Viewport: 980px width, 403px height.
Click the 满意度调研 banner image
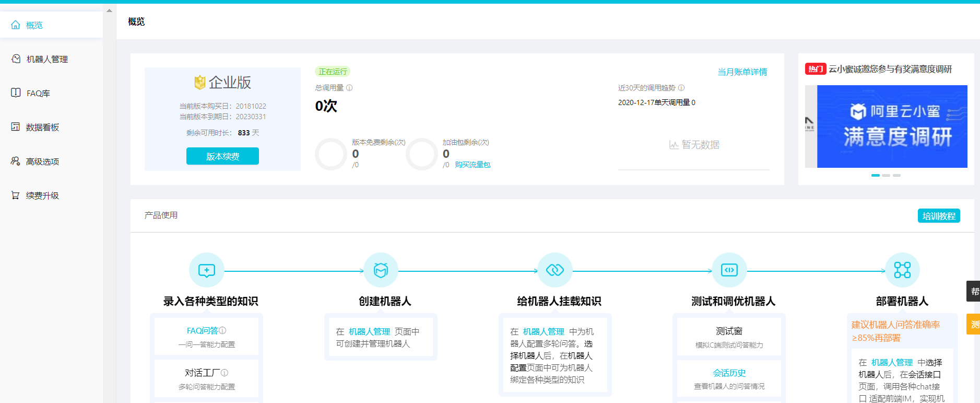click(x=886, y=126)
